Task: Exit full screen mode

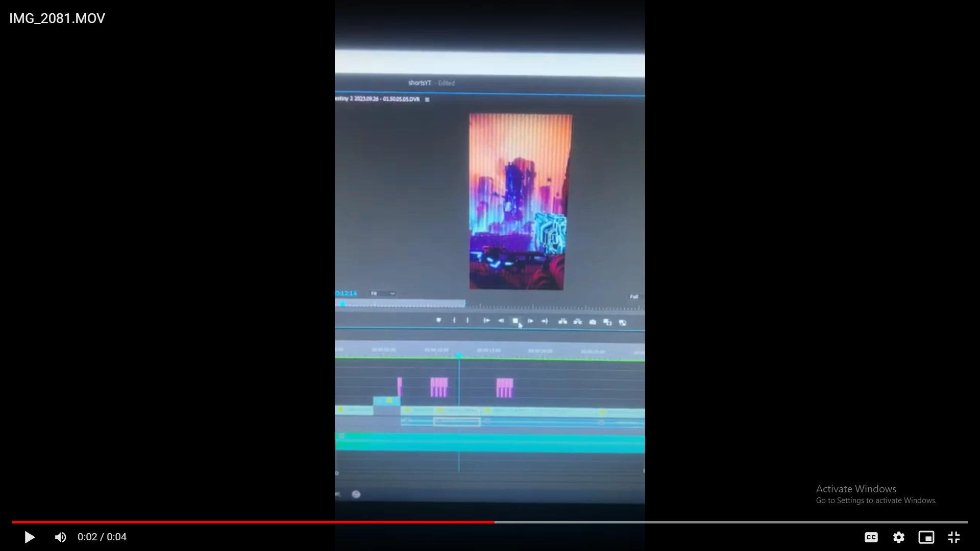Action: coord(953,537)
